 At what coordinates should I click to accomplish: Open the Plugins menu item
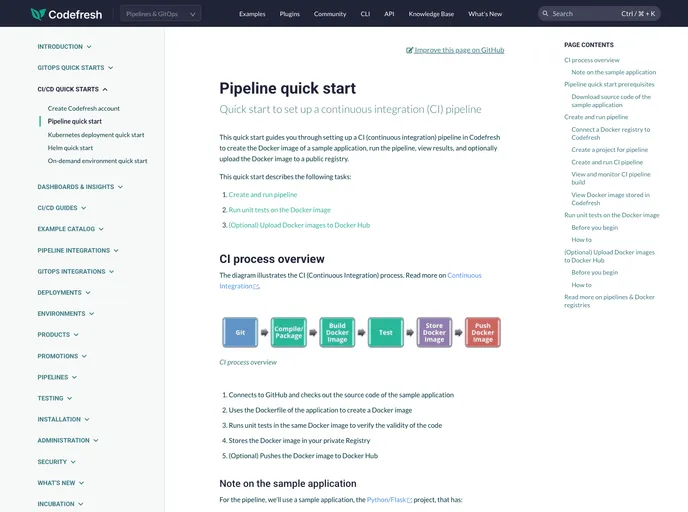290,14
